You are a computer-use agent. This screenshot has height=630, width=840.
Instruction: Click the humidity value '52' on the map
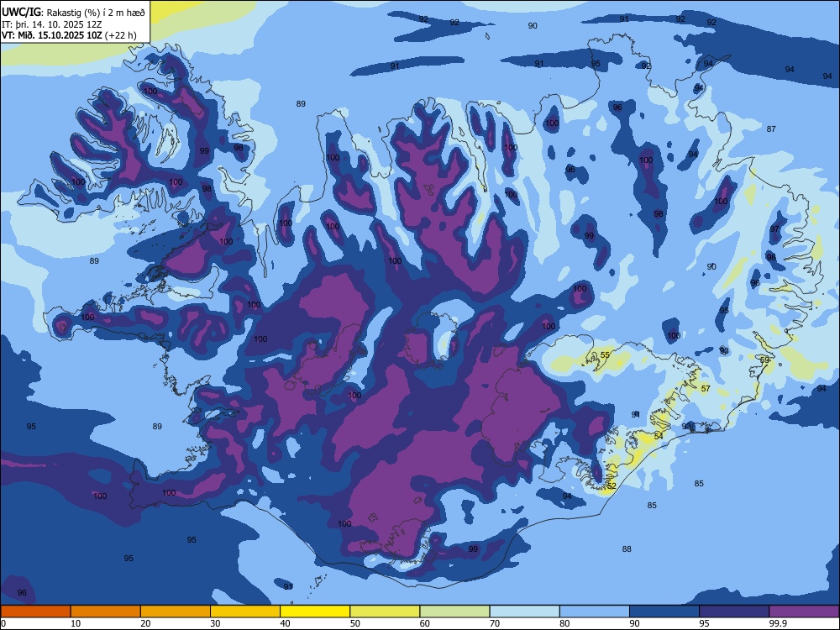click(612, 486)
